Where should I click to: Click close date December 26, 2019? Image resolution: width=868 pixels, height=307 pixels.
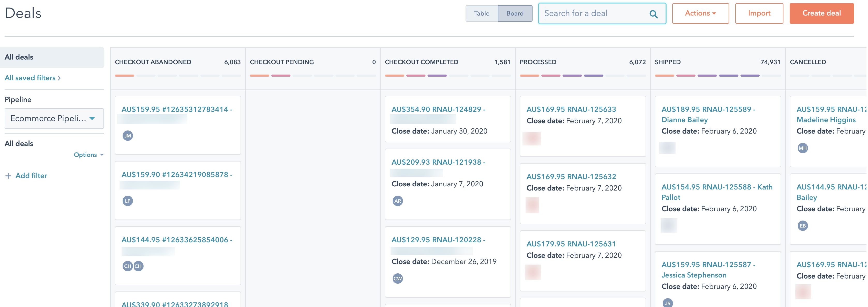pyautogui.click(x=444, y=261)
